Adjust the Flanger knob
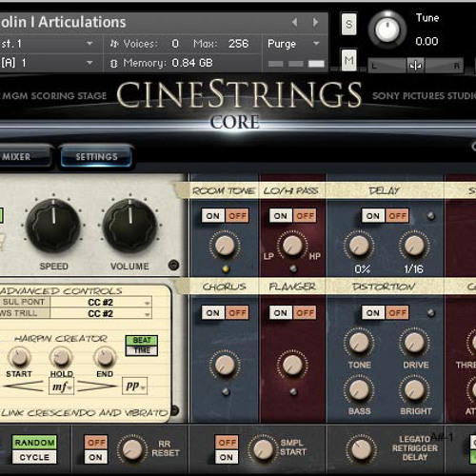The width and height of the screenshot is (476, 476). tap(292, 365)
